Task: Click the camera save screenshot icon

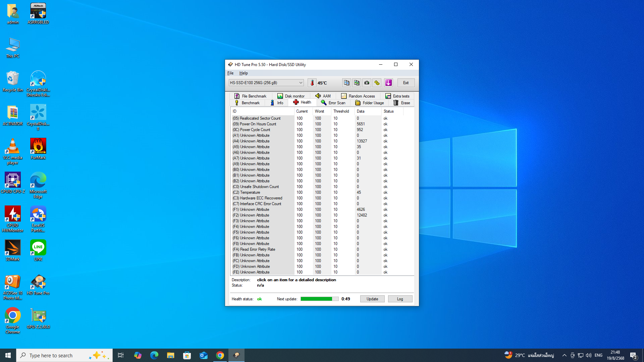Action: (x=367, y=83)
